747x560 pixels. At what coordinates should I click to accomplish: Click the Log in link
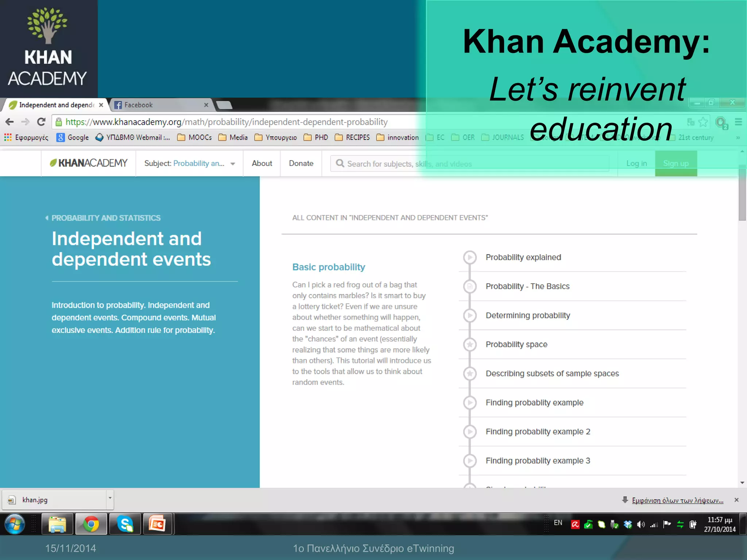pos(636,163)
